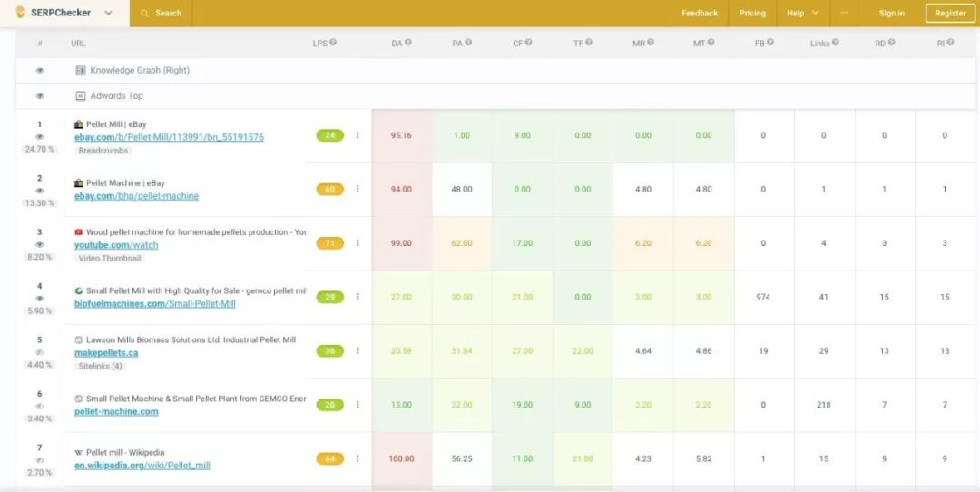
Task: Click the biofuelmachines green favicon
Action: [79, 290]
